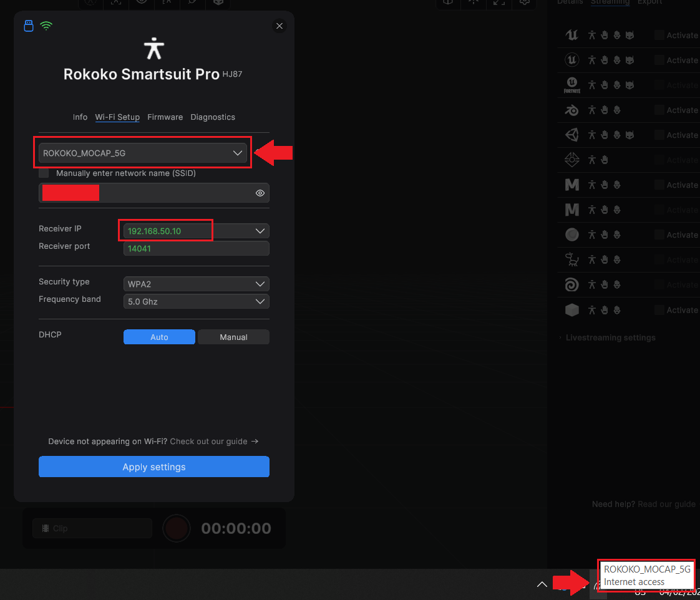Screen dimensions: 700x600
Task: Enable Manually enter network name checkbox
Action: pyautogui.click(x=44, y=173)
